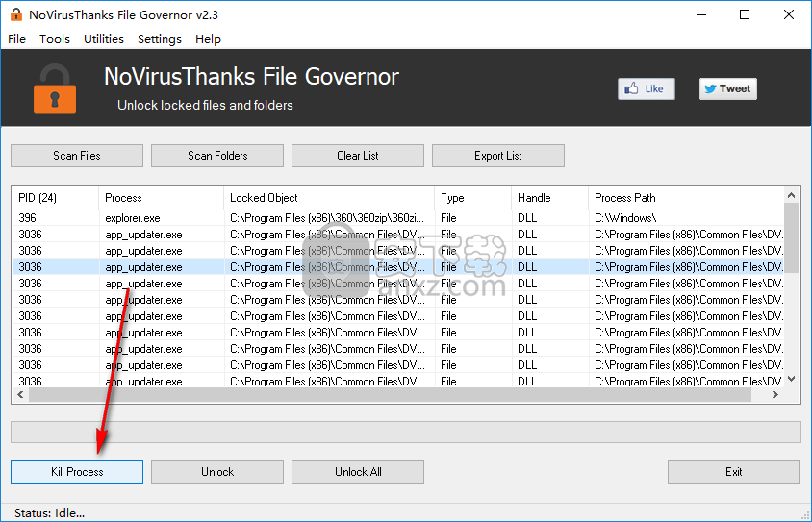Click the orange padlock logo in the banner
Image resolution: width=812 pixels, height=522 pixels.
click(55, 89)
